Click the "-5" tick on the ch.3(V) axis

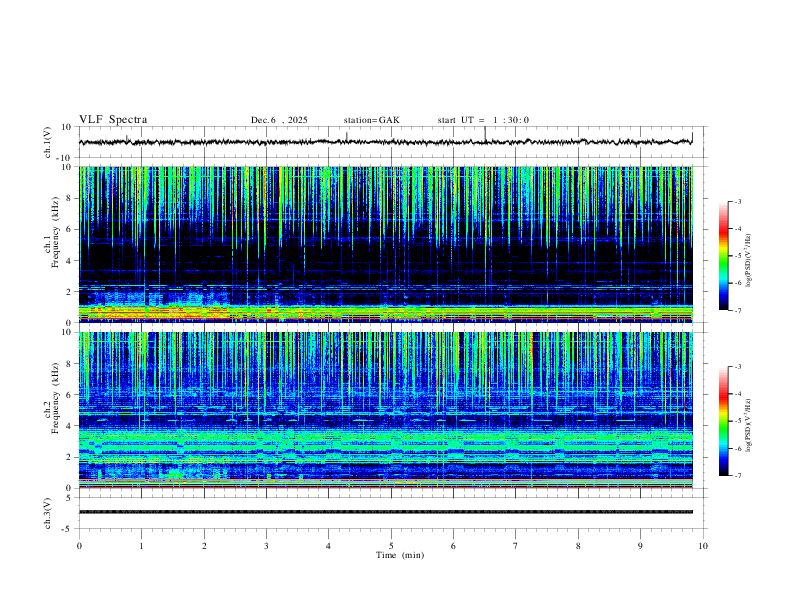point(68,529)
